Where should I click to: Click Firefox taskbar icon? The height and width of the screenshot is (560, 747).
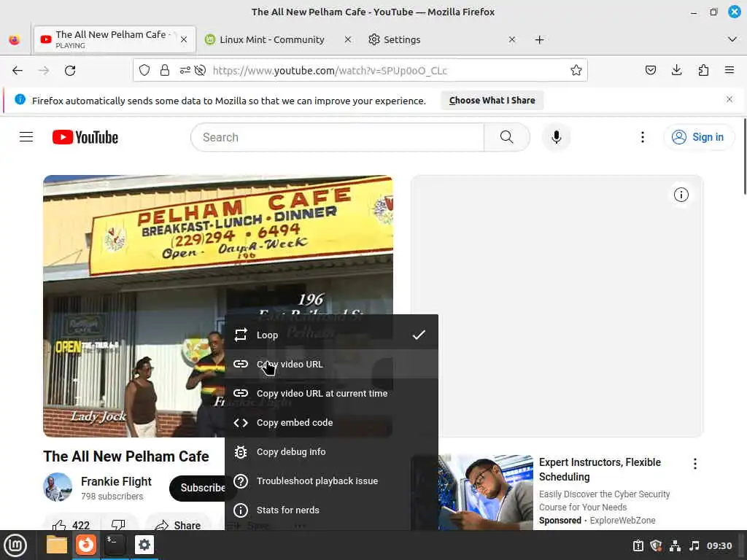click(86, 545)
